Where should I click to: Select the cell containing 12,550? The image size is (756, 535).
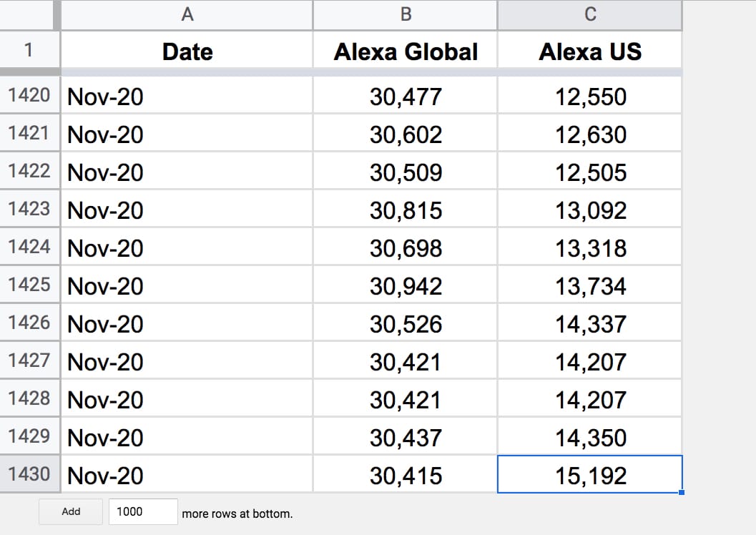click(x=589, y=95)
